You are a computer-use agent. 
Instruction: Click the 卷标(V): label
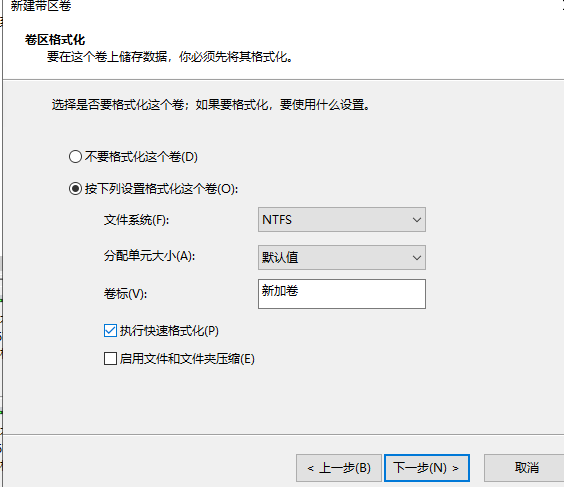coord(125,294)
